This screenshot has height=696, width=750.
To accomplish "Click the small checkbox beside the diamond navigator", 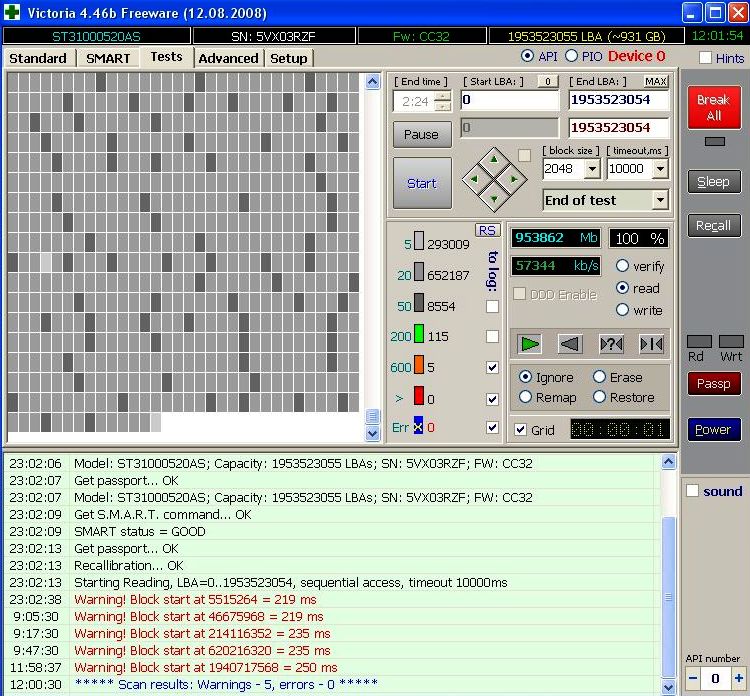I will [x=524, y=155].
